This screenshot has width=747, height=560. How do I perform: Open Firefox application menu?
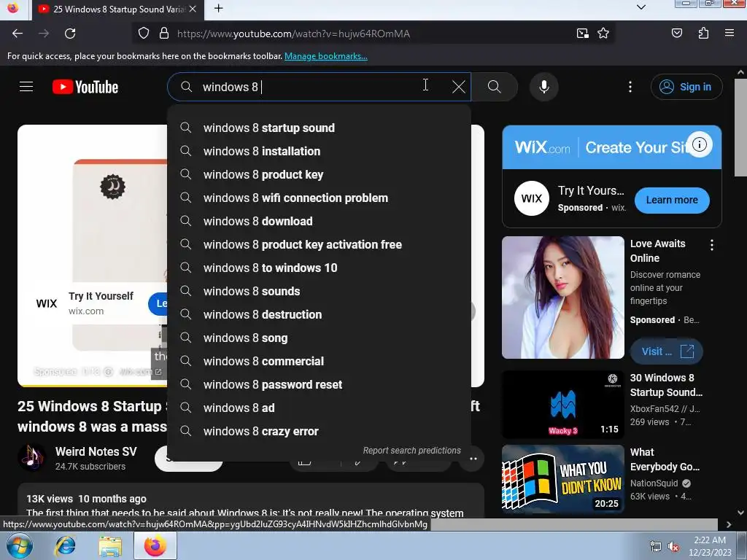tap(729, 34)
